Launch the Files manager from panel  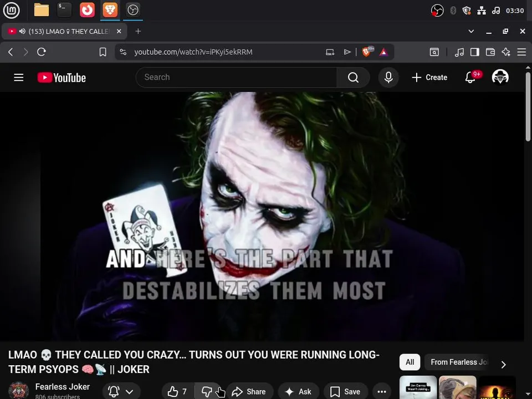42,10
